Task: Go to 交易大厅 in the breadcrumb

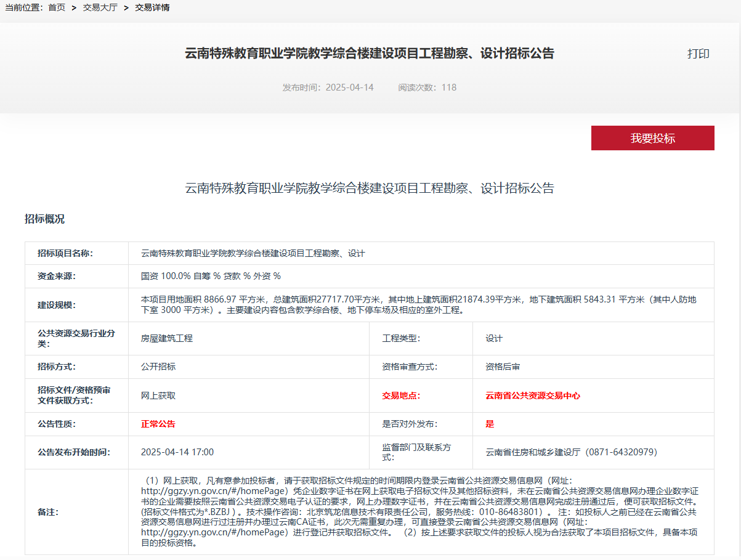Action: 100,7
